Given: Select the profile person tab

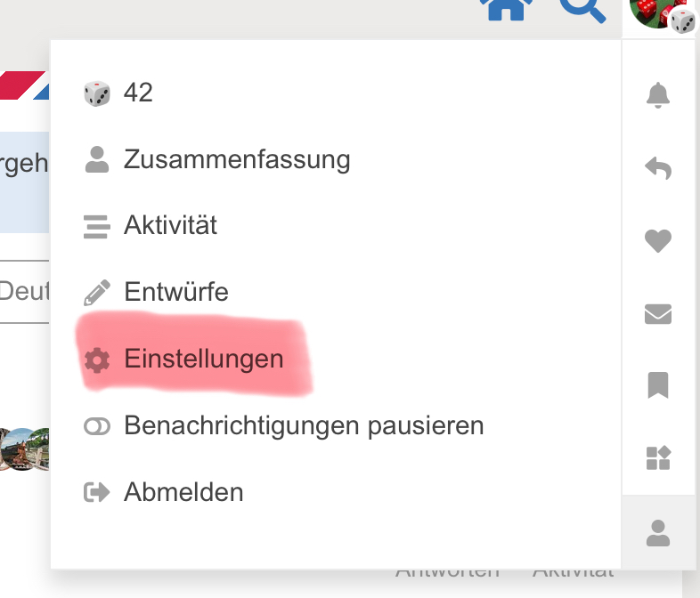Looking at the screenshot, I should (x=658, y=533).
